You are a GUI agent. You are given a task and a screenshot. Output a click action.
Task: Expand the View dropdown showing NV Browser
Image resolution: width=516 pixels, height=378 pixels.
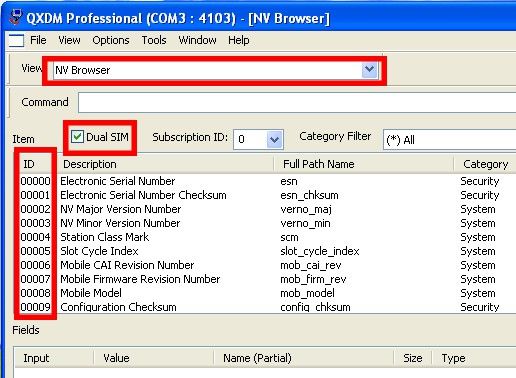tap(369, 70)
